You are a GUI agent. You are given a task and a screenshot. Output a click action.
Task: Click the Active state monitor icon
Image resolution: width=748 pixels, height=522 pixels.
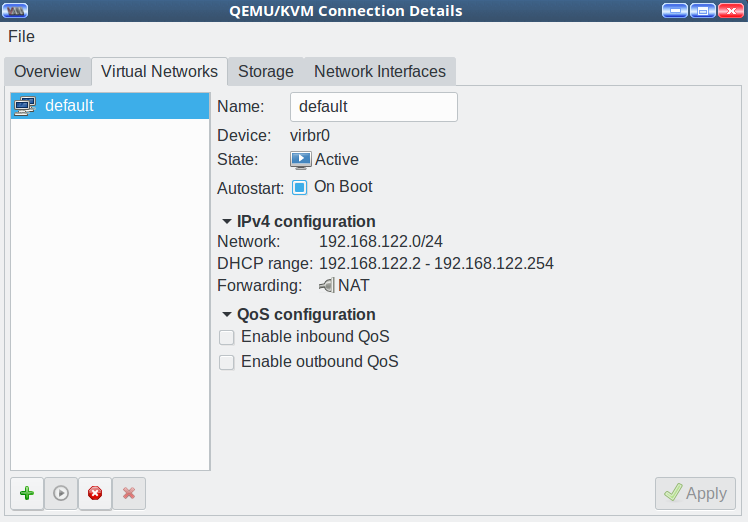pyautogui.click(x=301, y=160)
